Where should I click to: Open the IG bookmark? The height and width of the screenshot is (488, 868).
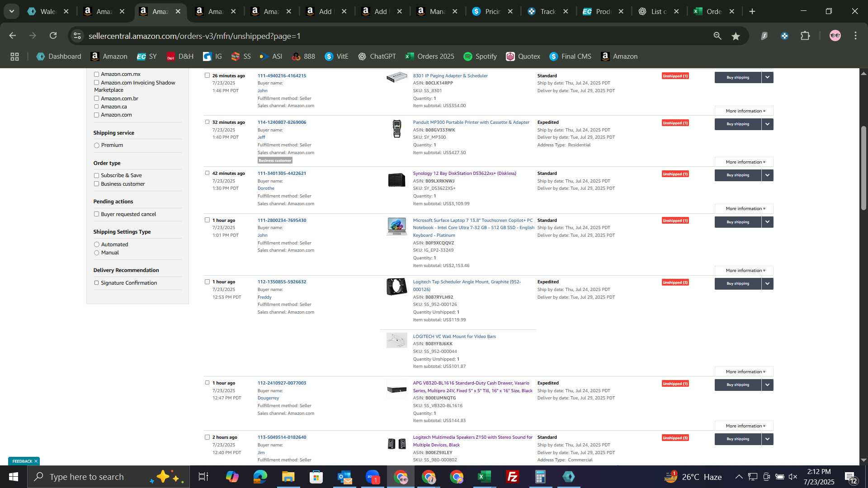[x=212, y=56]
